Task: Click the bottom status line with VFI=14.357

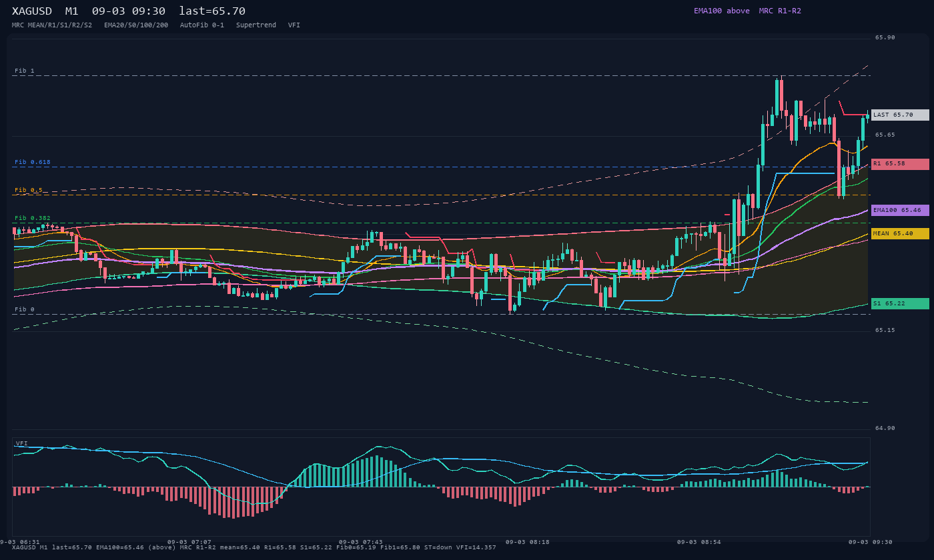Action: coord(254,547)
